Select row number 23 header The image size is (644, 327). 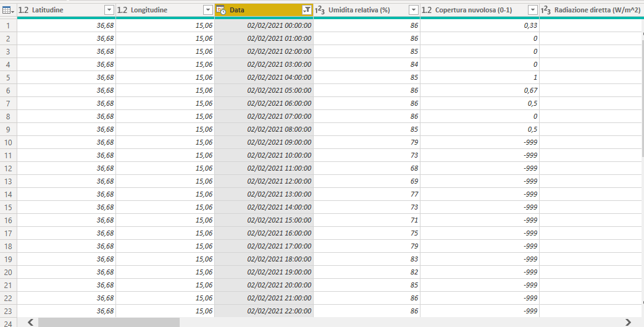[x=8, y=311]
